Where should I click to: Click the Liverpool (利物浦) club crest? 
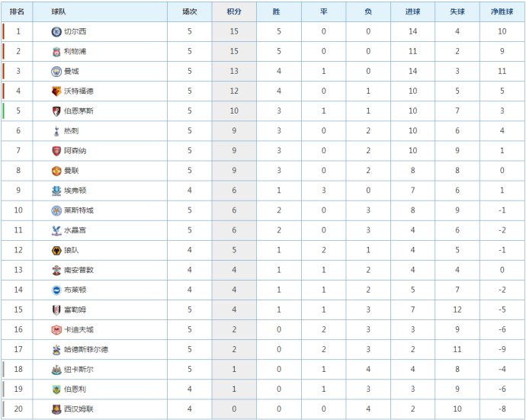56,51
